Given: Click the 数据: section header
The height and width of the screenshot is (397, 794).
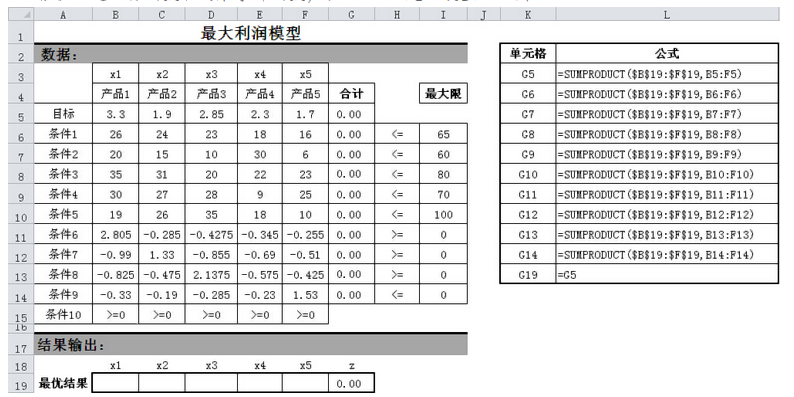Looking at the screenshot, I should (x=251, y=54).
